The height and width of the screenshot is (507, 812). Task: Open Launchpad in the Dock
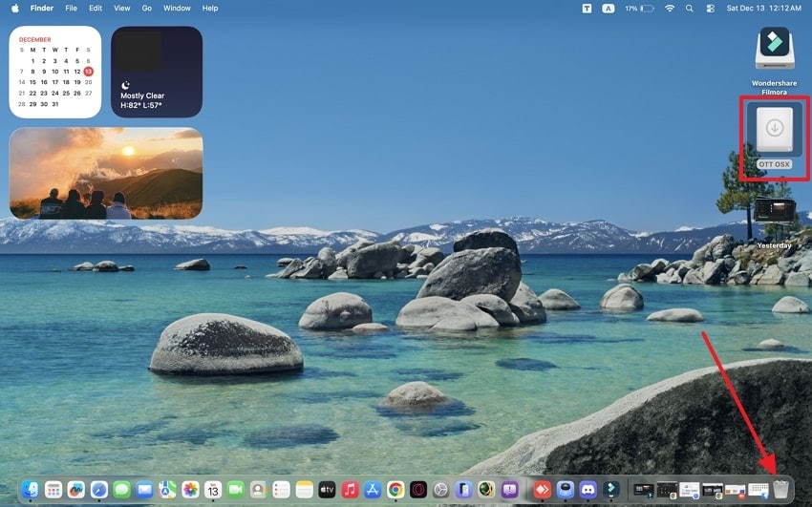click(x=53, y=490)
